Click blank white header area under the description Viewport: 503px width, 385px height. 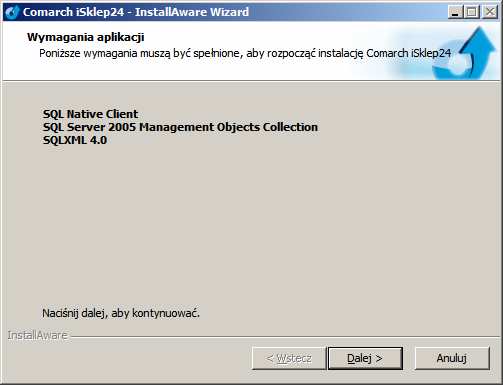tap(200, 70)
